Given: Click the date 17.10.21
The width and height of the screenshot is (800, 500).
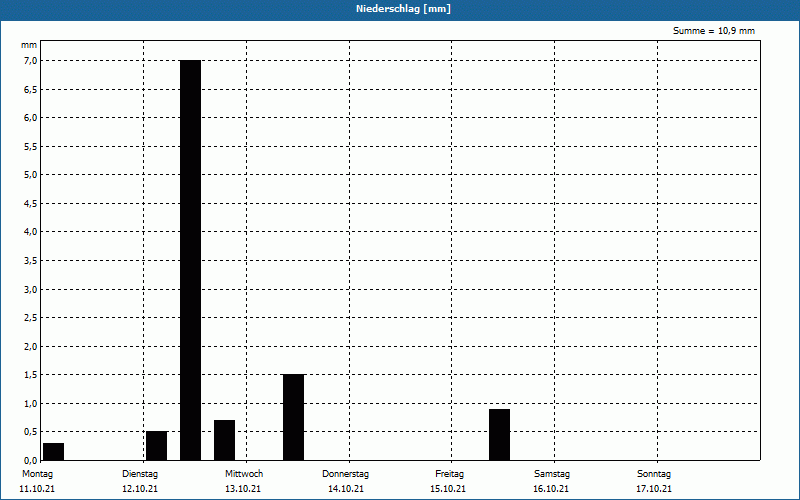Looking at the screenshot, I should coord(654,489).
